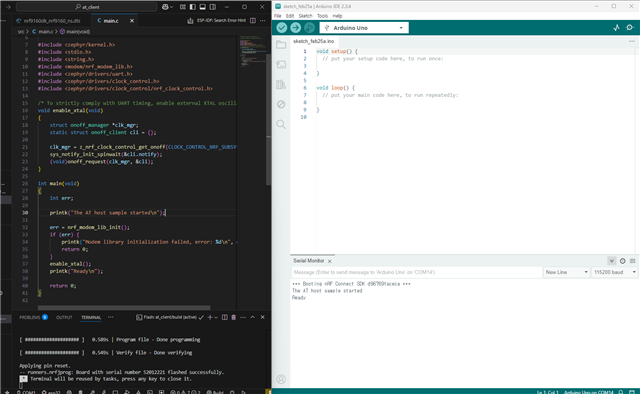Viewport: 640px width, 394px height.
Task: Open the Help menu in Arduino IDE
Action: tap(337, 16)
